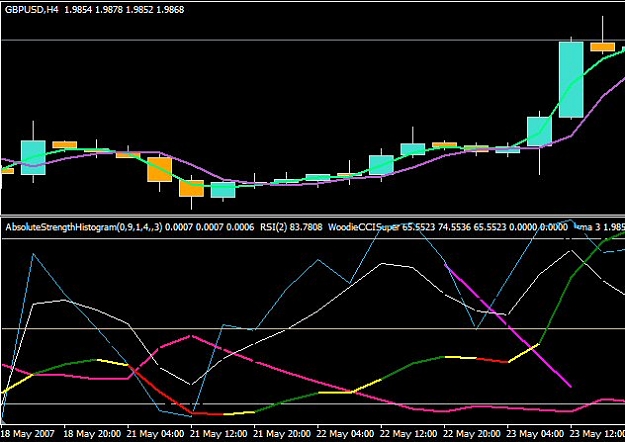Select the thick magenta descending trend line
The width and height of the screenshot is (625, 442).
508,326
